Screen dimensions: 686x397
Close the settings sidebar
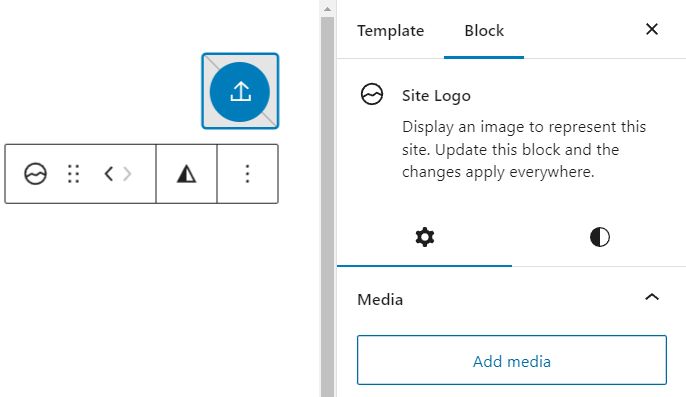coord(652,29)
